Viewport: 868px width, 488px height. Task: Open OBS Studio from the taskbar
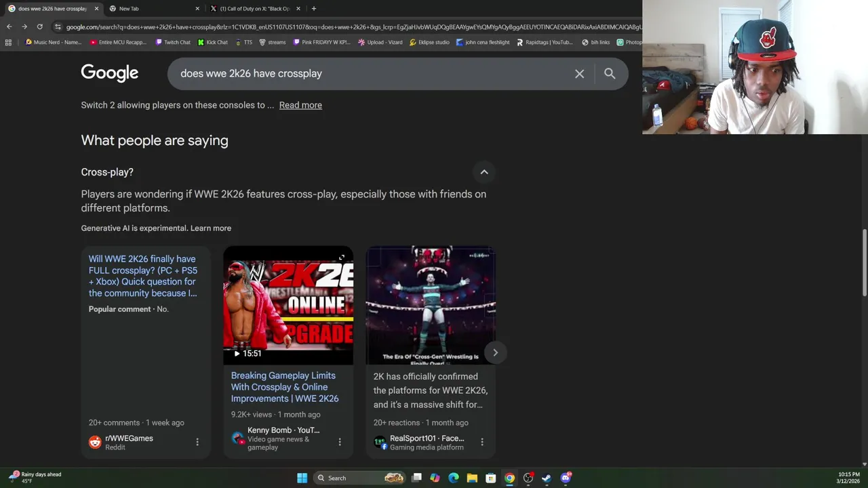pyautogui.click(x=528, y=478)
